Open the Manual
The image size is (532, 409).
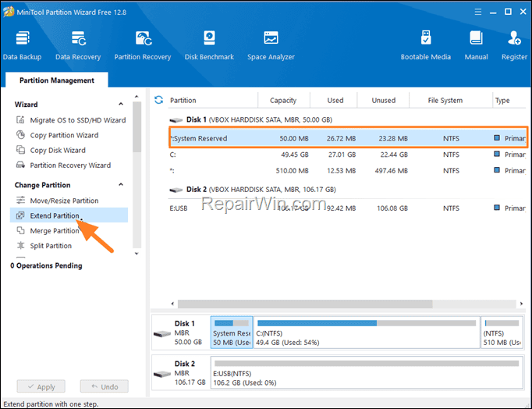click(x=476, y=45)
